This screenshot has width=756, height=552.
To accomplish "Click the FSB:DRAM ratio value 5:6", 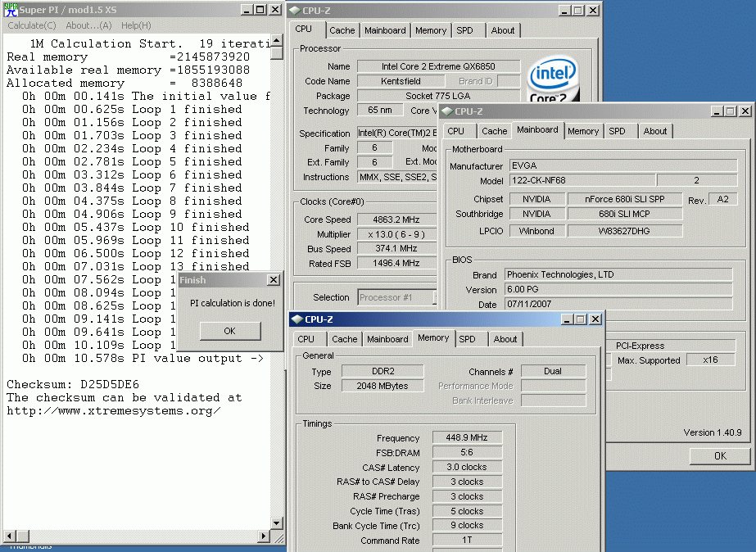I will click(x=467, y=452).
